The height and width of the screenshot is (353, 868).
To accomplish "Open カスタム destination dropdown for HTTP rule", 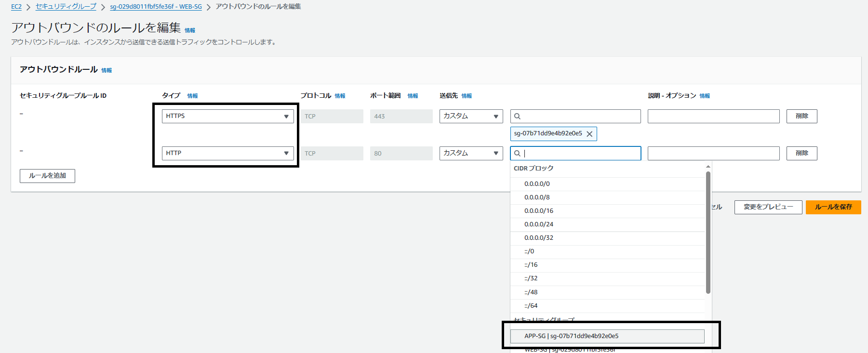I will pyautogui.click(x=471, y=153).
